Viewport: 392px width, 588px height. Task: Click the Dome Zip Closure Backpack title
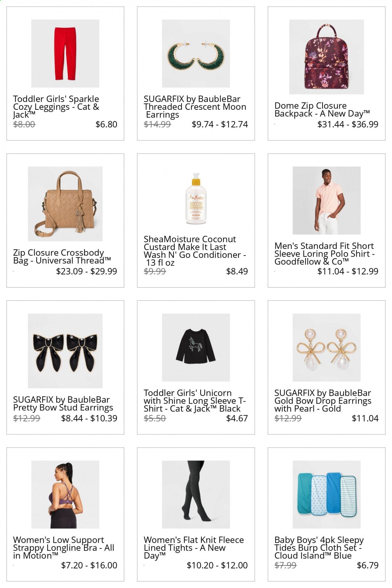coord(322,110)
